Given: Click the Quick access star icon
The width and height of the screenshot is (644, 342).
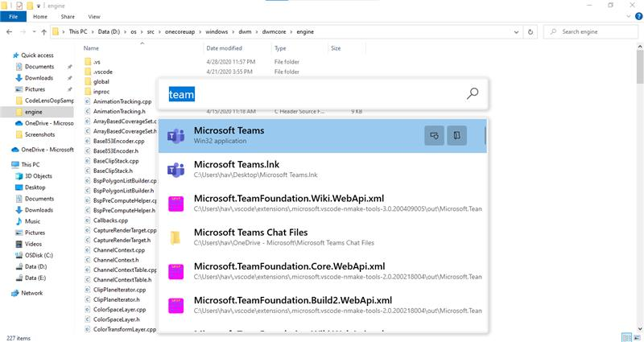Looking at the screenshot, I should (15, 55).
